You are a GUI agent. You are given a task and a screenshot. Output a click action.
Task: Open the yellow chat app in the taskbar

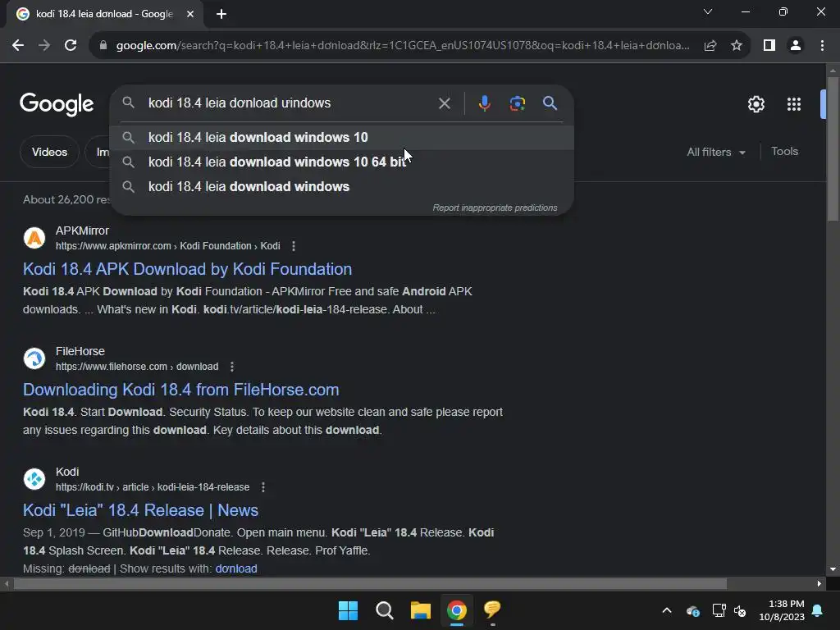tap(492, 610)
